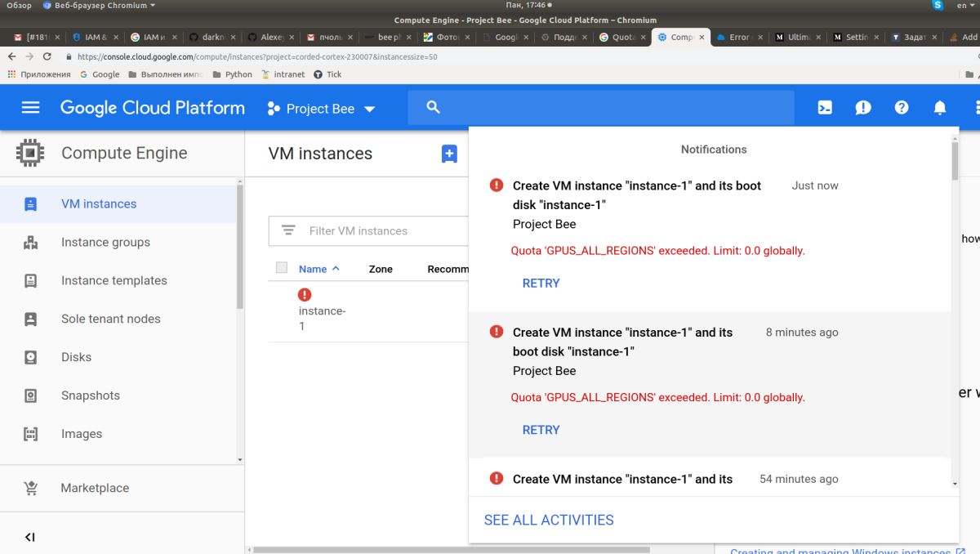Click Обзор activities in top bar
980x554 pixels.
tap(19, 6)
